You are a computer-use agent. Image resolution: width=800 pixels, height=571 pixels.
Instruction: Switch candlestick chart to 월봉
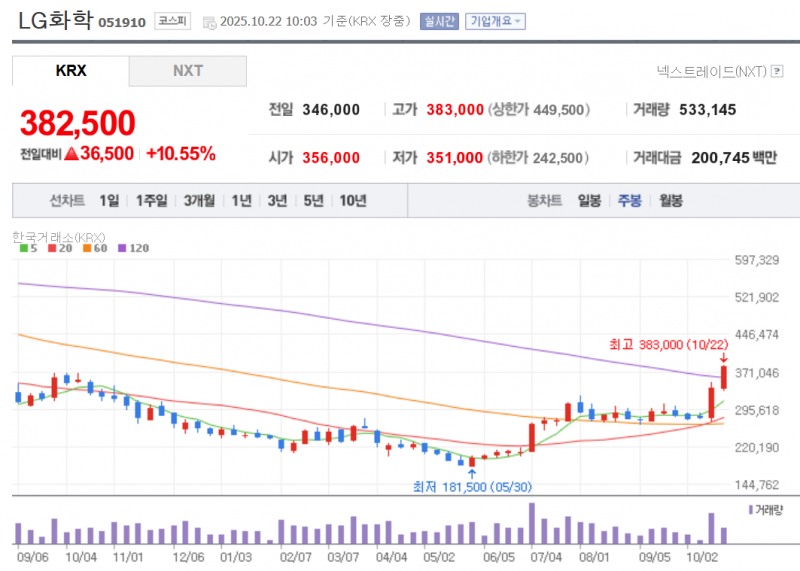pyautogui.click(x=670, y=200)
